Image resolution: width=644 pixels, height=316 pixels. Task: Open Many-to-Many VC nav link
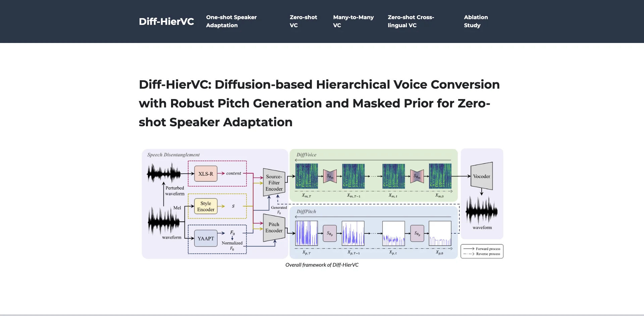(353, 21)
